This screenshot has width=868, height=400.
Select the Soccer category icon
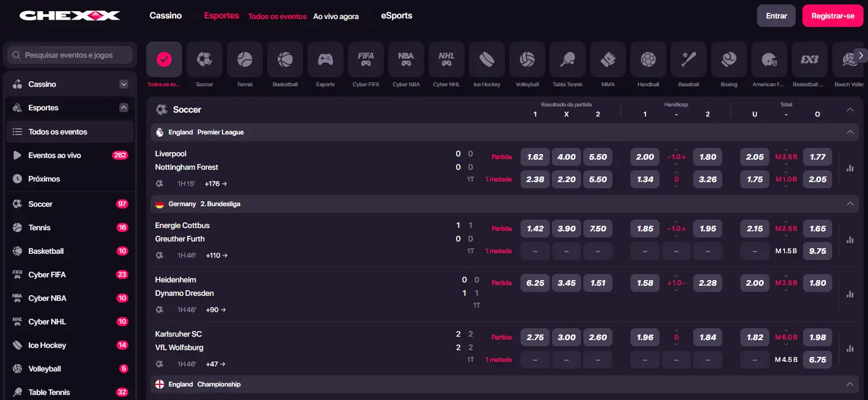click(x=205, y=59)
